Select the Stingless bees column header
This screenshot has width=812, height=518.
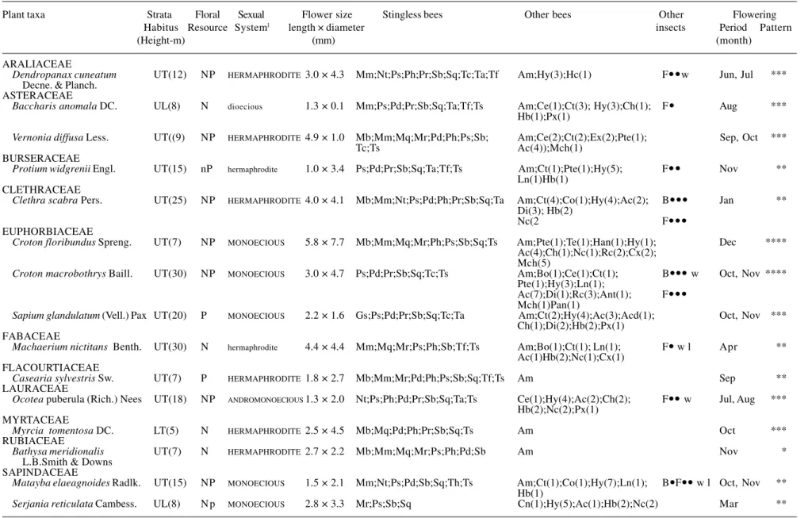(412, 15)
